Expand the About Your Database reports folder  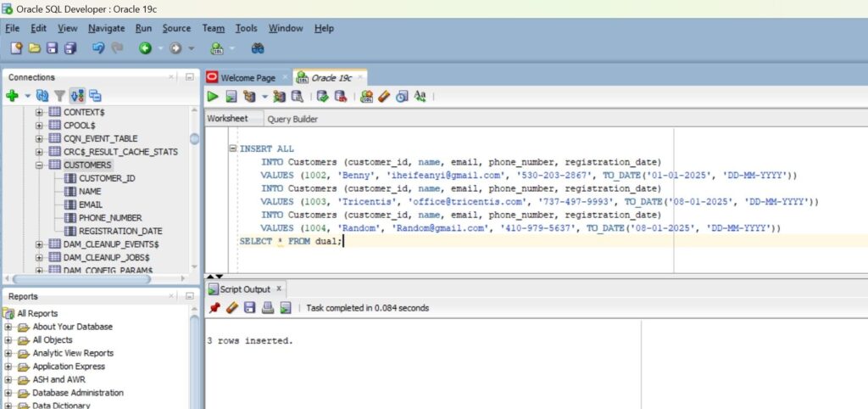pyautogui.click(x=8, y=327)
